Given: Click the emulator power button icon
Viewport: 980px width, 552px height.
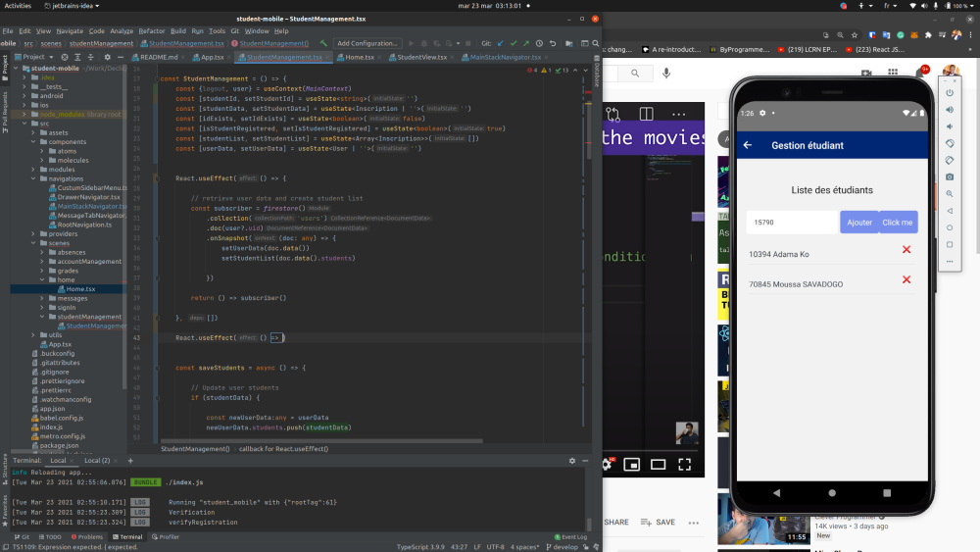Looking at the screenshot, I should point(949,92).
